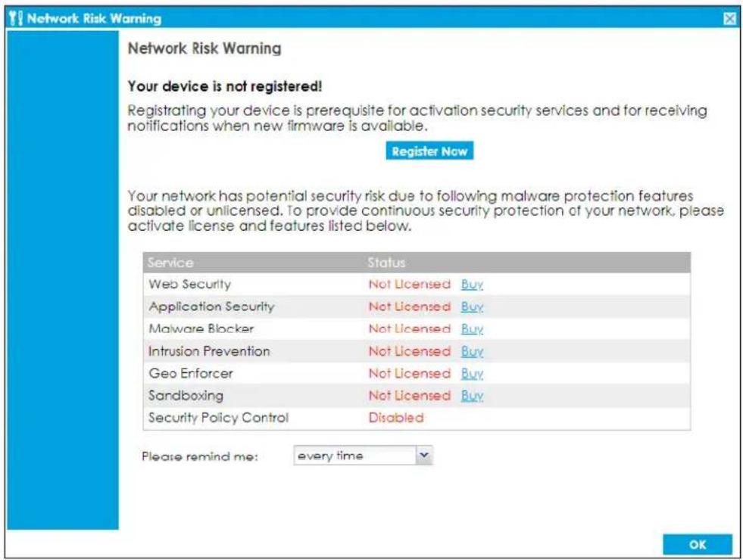The image size is (743, 560).
Task: Click Not Licensed status for Intrusion Prevention
Action: coord(410,351)
